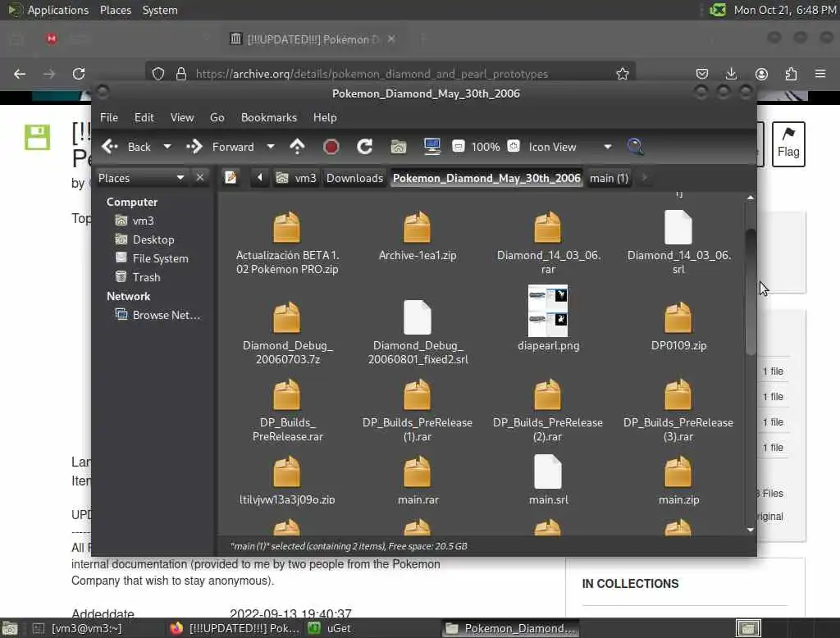The image size is (840, 638).
Task: Click Browse Network in sidebar
Action: [x=158, y=315]
